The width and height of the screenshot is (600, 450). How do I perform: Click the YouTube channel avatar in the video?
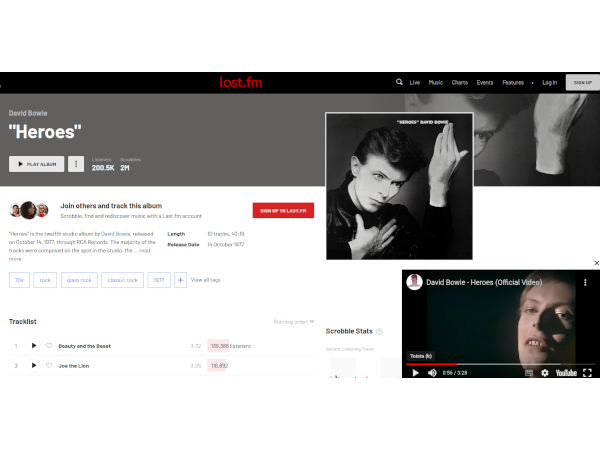pos(414,282)
